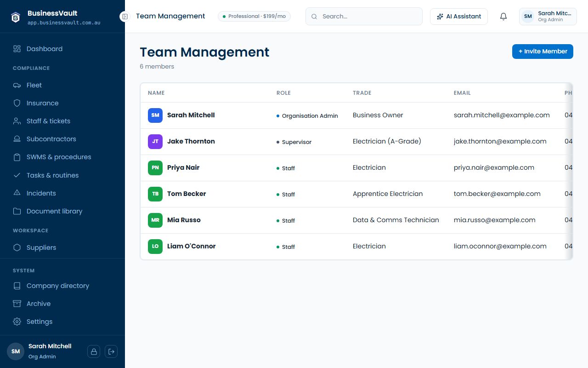Open Insurance page from sidebar
Screen dimensions: 588x368
[x=62, y=103]
